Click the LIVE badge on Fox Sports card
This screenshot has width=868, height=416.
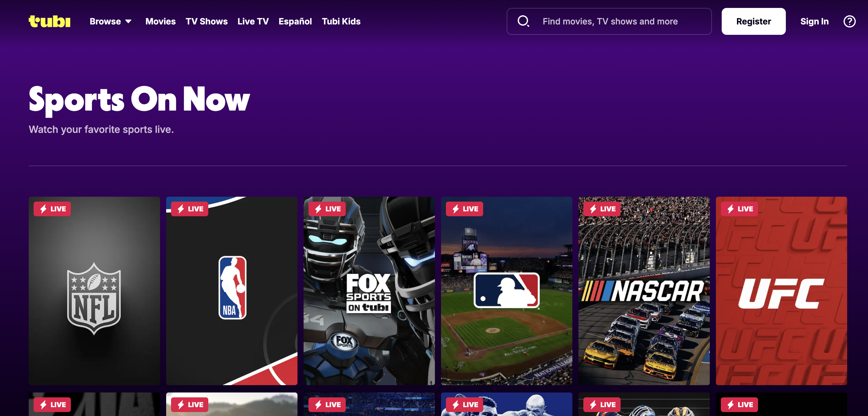point(327,209)
